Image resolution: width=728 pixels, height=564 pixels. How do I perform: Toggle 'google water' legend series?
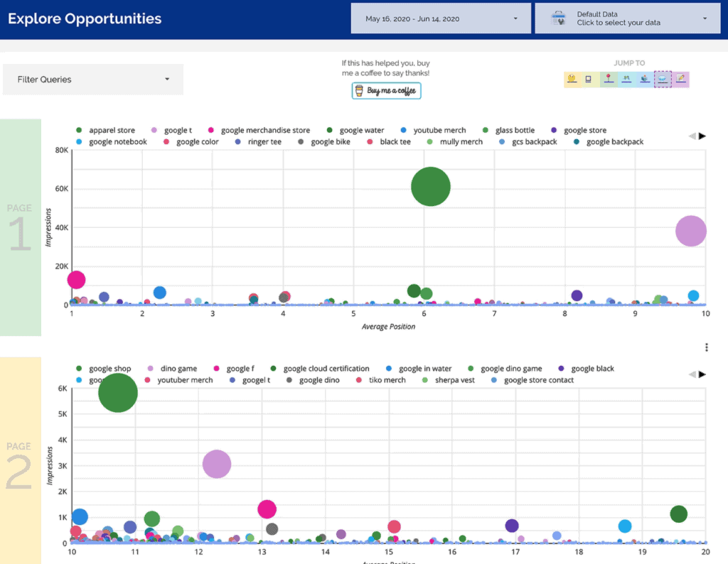click(355, 130)
